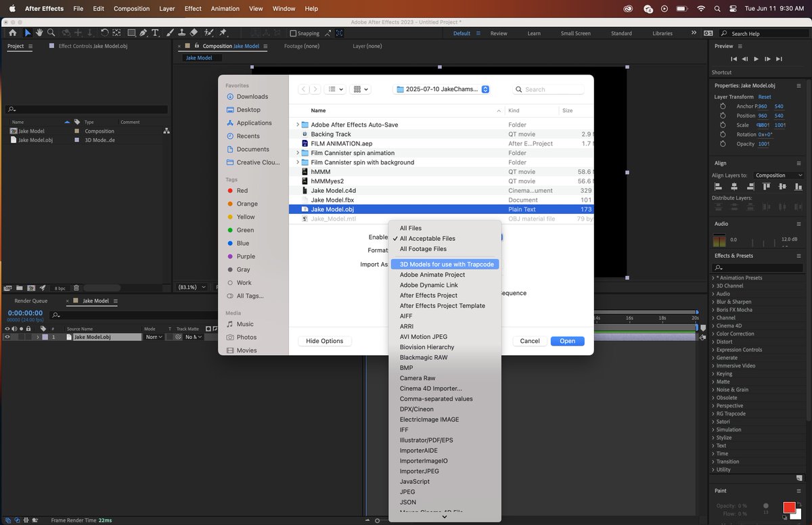Click Cancel in file dialog
The image size is (812, 525).
coord(530,341)
